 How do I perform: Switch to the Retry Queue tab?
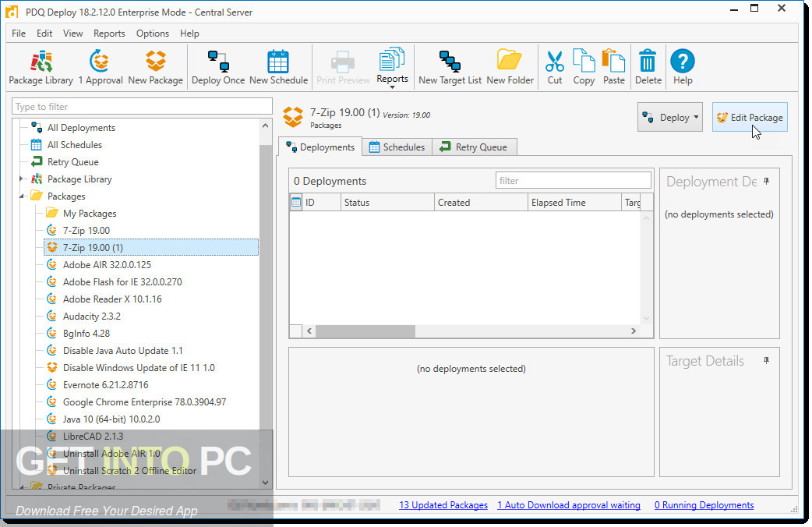pos(474,147)
